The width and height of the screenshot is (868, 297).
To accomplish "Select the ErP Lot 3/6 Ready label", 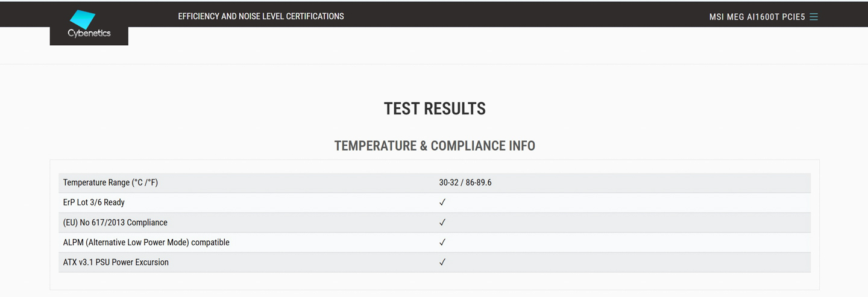I will (94, 202).
